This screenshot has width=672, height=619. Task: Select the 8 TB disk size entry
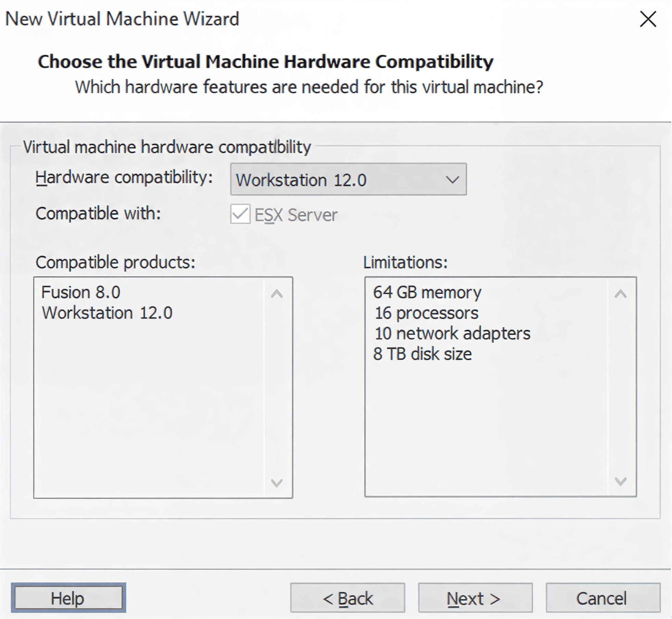click(423, 354)
